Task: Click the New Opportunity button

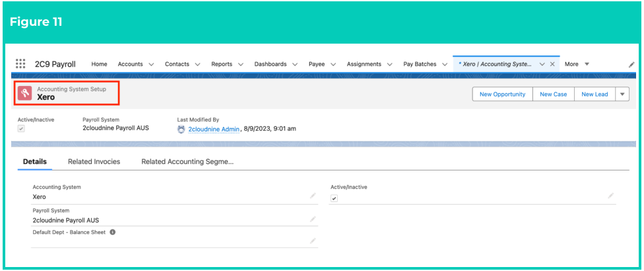Action: (x=502, y=94)
